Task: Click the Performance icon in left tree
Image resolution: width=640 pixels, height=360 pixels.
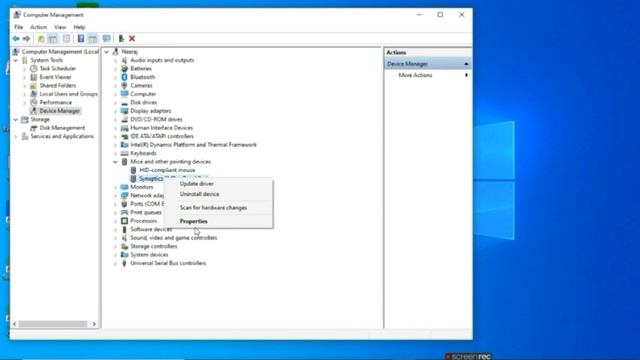Action: click(x=34, y=102)
